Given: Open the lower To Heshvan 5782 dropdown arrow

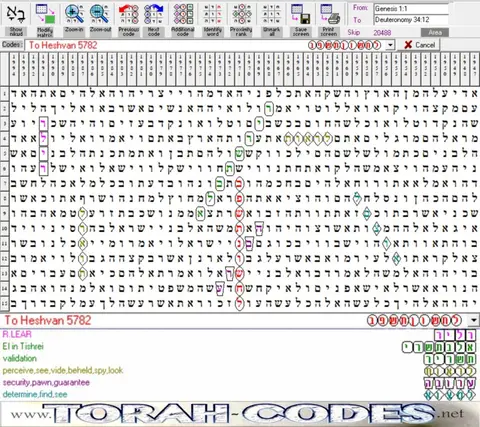Looking at the screenshot, I should pos(474,321).
